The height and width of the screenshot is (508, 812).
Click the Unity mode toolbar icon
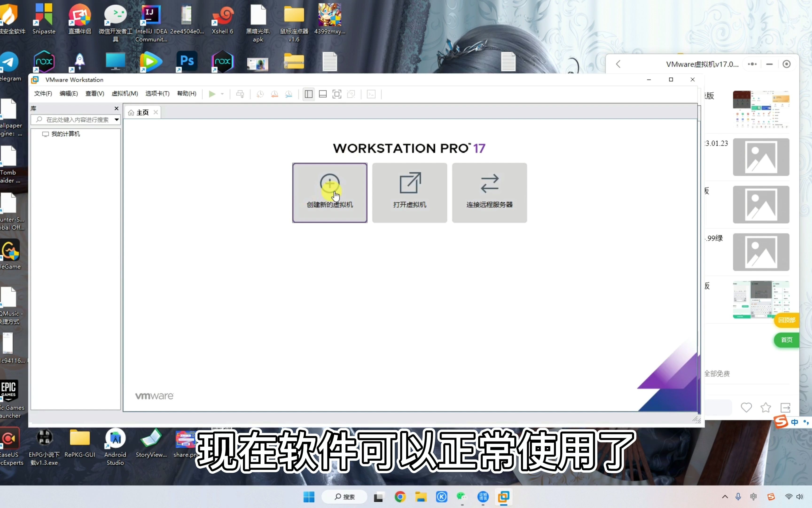pos(351,94)
